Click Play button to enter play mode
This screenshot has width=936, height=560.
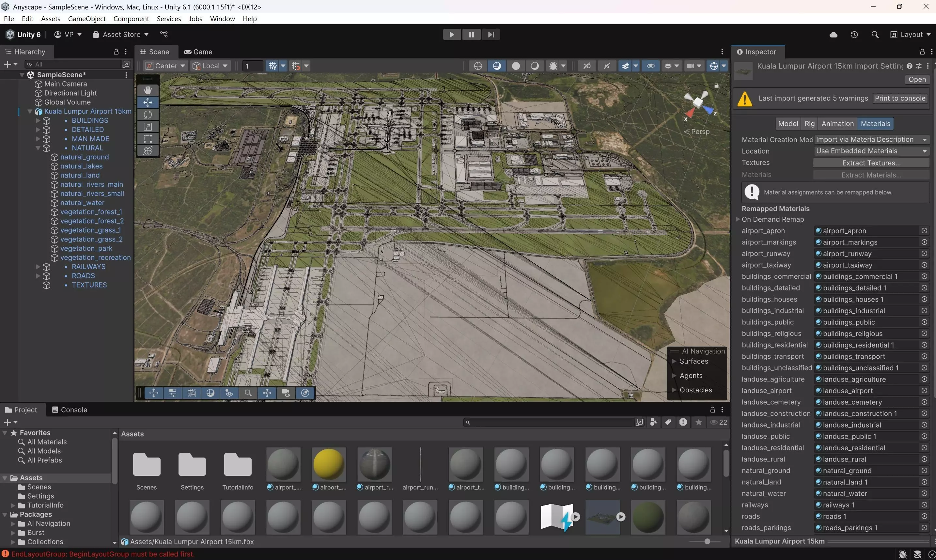[452, 35]
